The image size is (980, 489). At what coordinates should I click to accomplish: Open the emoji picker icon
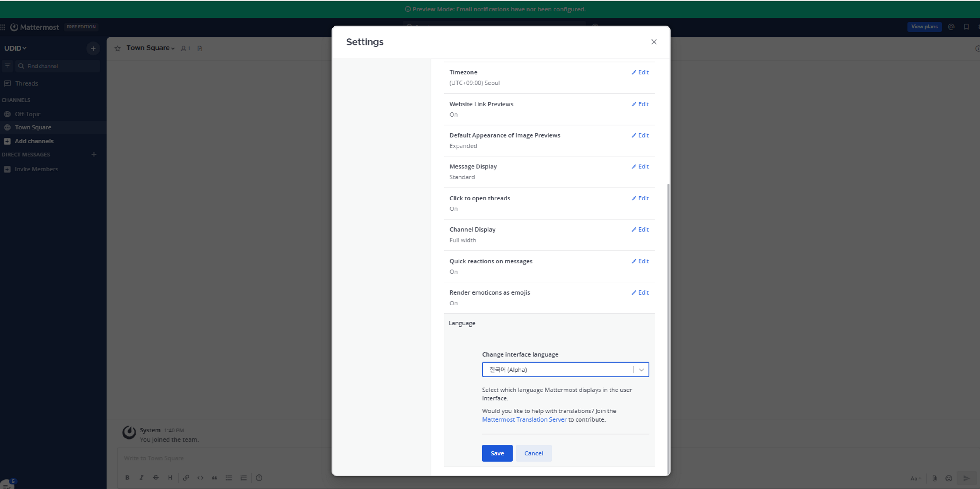[x=949, y=478]
